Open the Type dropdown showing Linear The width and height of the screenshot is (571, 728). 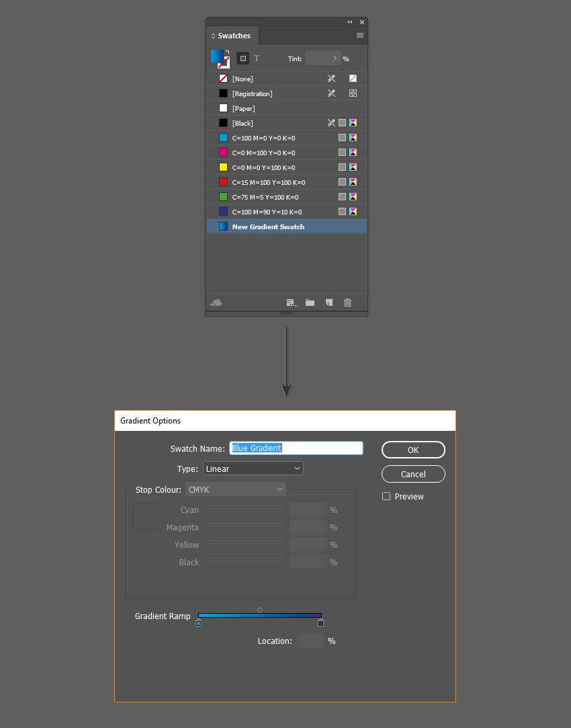[253, 469]
